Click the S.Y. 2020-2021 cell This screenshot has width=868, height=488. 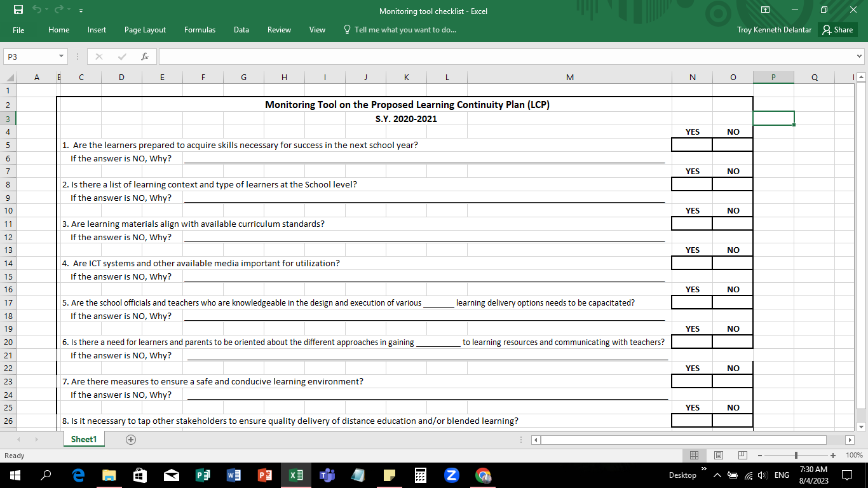[406, 118]
